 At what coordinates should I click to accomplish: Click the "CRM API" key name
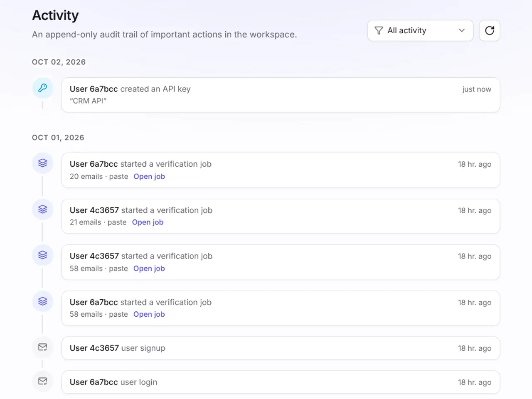88,101
